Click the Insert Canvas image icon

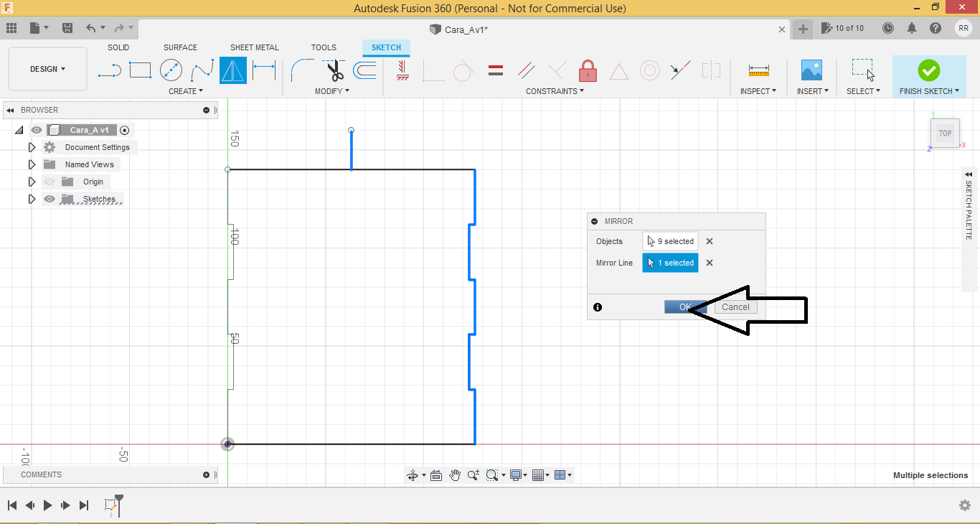click(811, 70)
